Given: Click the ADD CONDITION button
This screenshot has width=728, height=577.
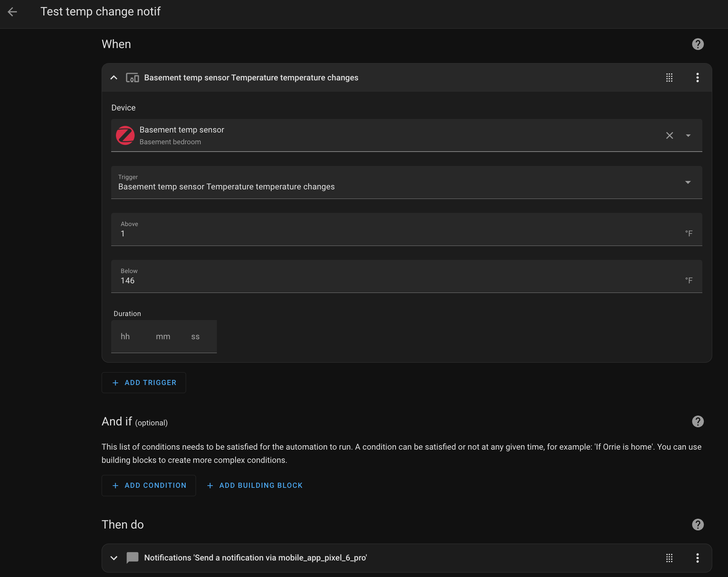Looking at the screenshot, I should [x=149, y=485].
